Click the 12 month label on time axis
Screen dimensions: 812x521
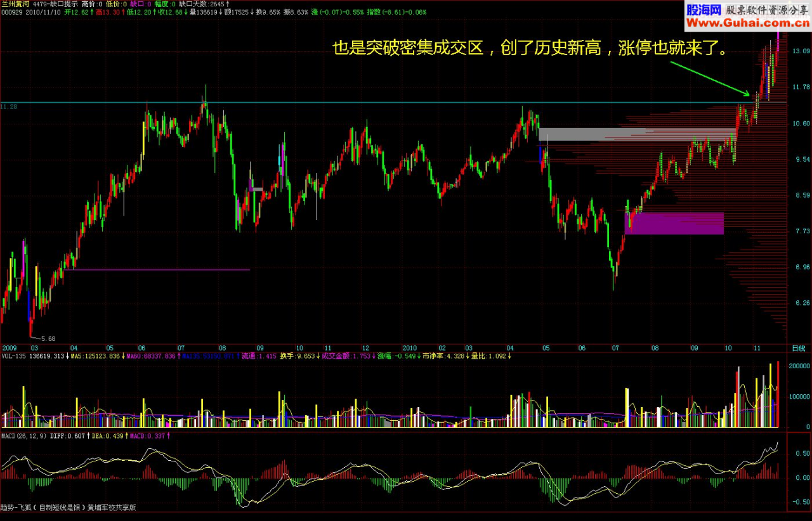(365, 348)
